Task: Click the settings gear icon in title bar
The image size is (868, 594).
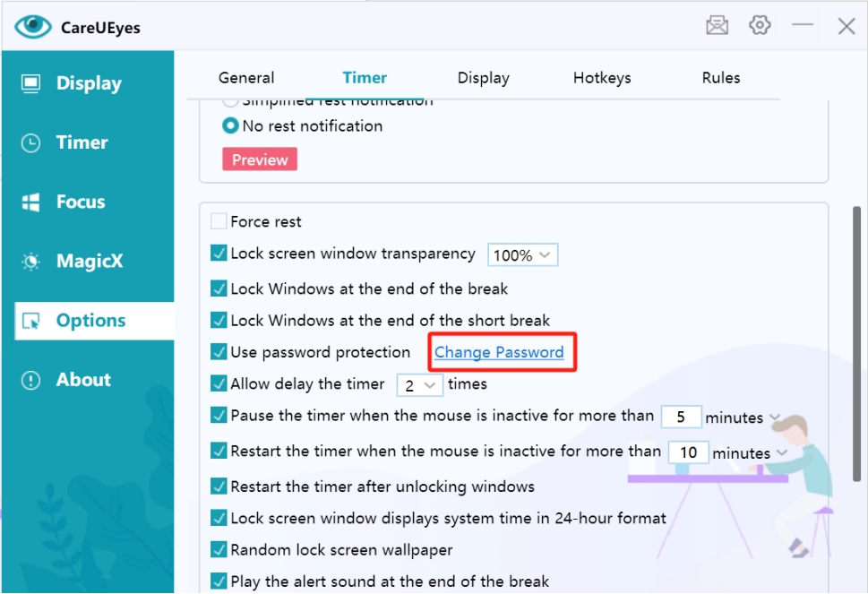Action: (760, 26)
